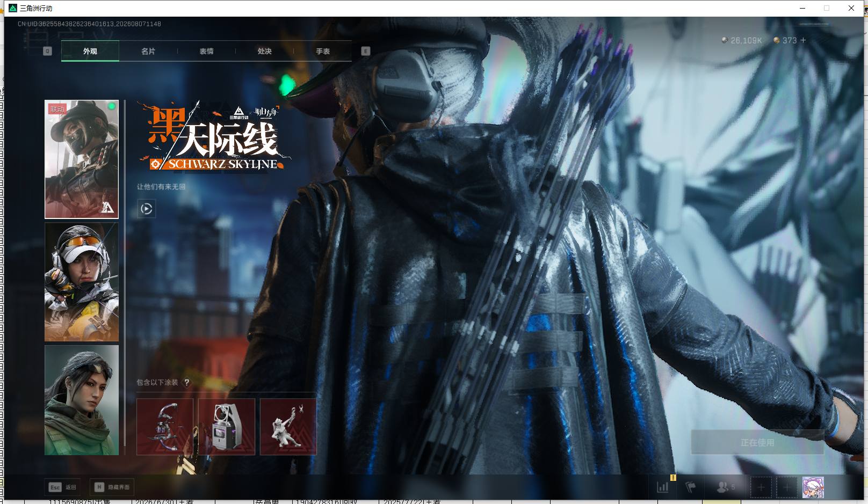Open the 包含以下涂装 help question mark
Image resolution: width=868 pixels, height=504 pixels.
click(187, 383)
